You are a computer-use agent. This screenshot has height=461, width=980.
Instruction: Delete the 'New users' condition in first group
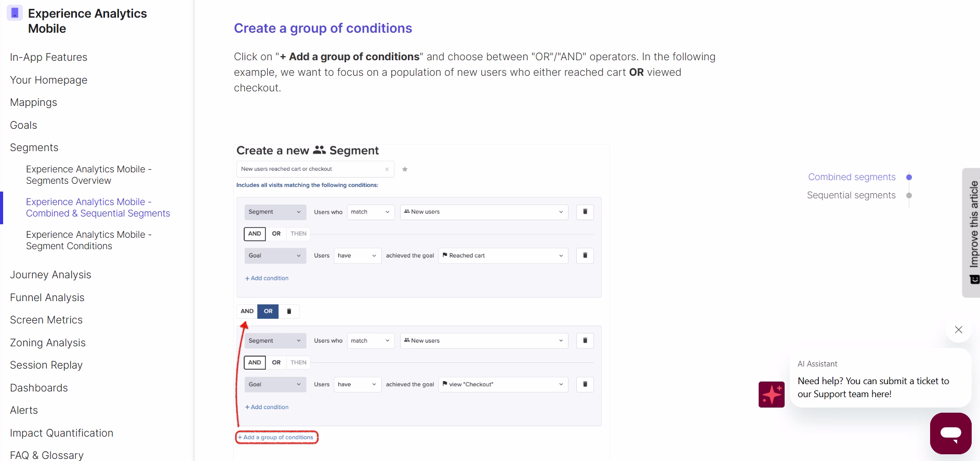coord(585,212)
